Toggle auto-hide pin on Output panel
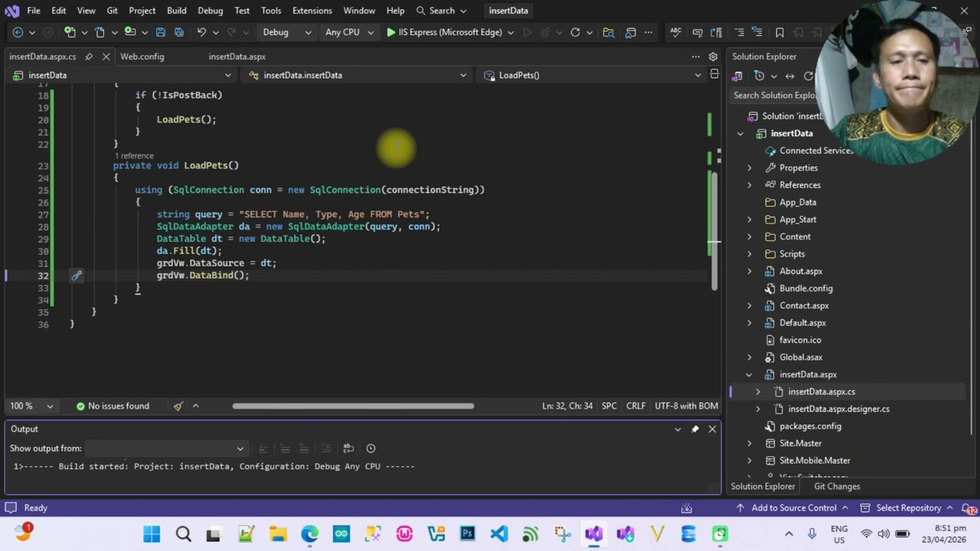 click(x=695, y=429)
